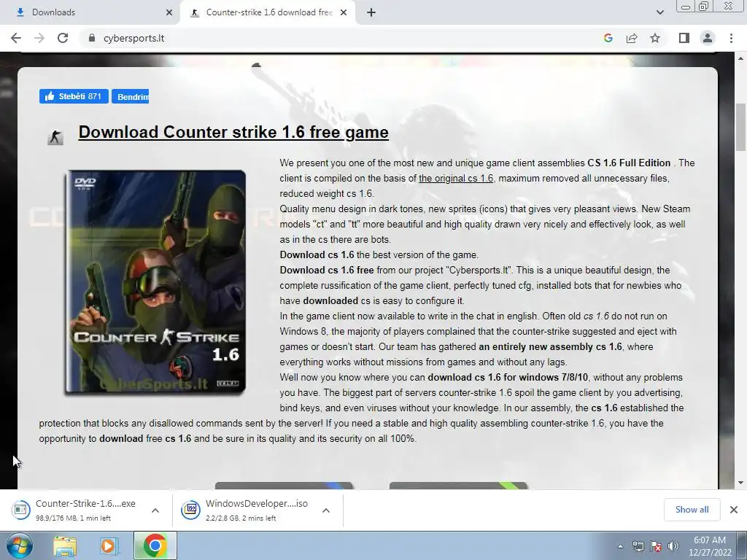Image resolution: width=747 pixels, height=560 pixels.
Task: Click the forward navigation arrow
Action: [39, 38]
